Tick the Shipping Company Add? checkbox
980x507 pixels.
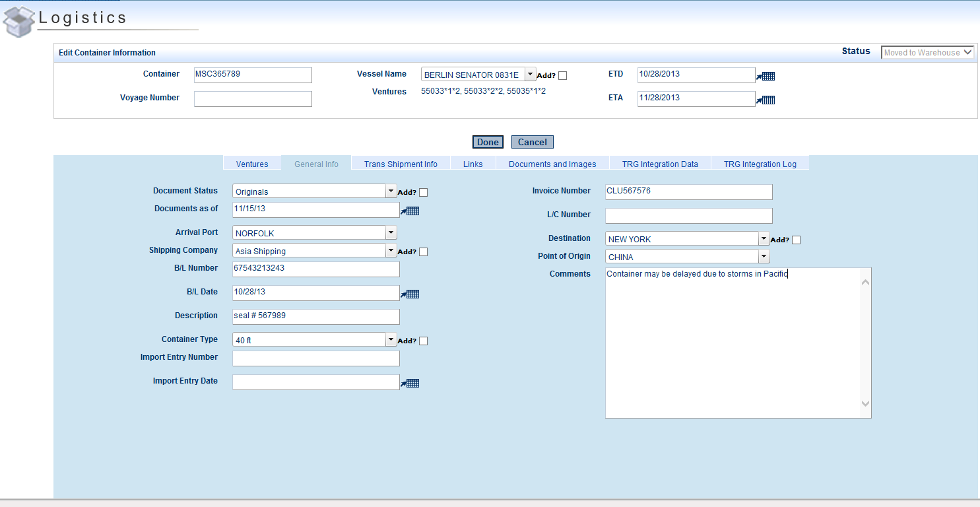click(424, 252)
